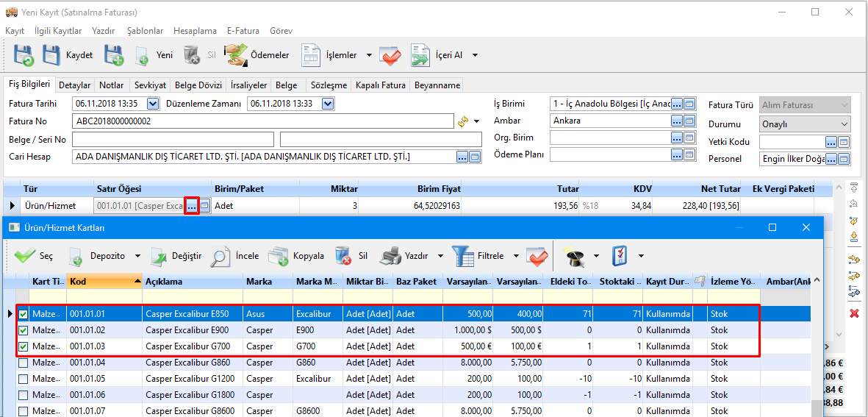Click the Satır Öğesi ellipsis button
This screenshot has width=868, height=417.
(192, 207)
